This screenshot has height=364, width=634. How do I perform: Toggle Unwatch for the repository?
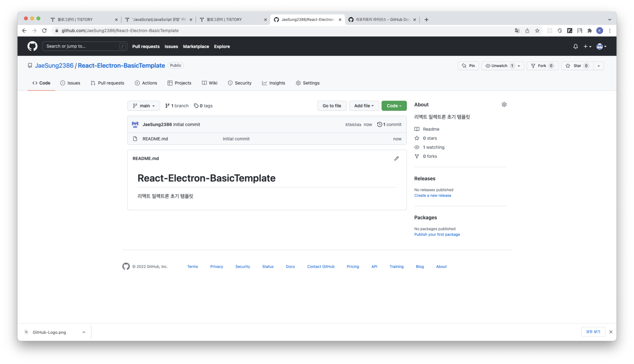point(499,66)
